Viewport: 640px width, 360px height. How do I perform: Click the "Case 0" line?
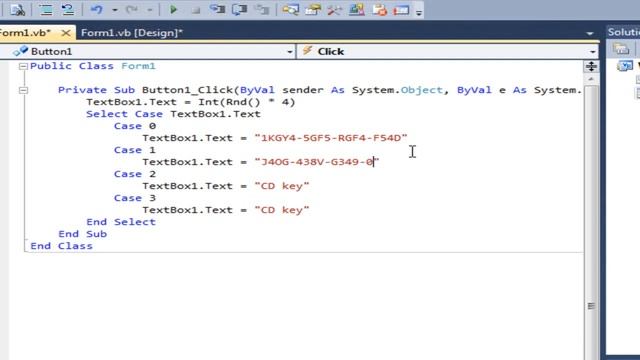tap(135, 126)
